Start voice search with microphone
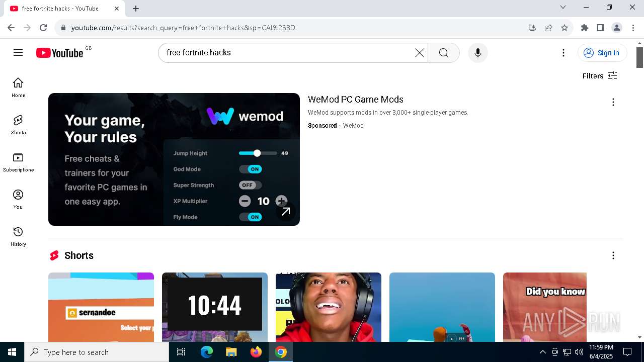Screen dimensions: 644x362 tap(477, 53)
